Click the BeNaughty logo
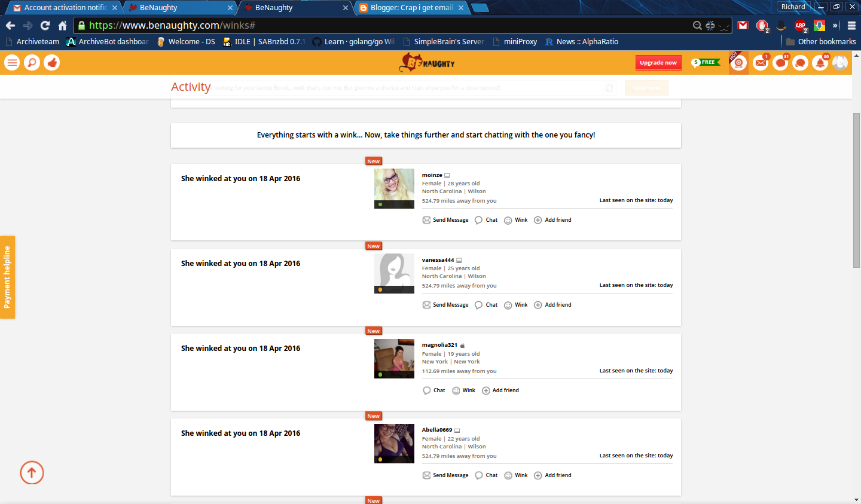Screen dimensions: 861x504 (427, 63)
